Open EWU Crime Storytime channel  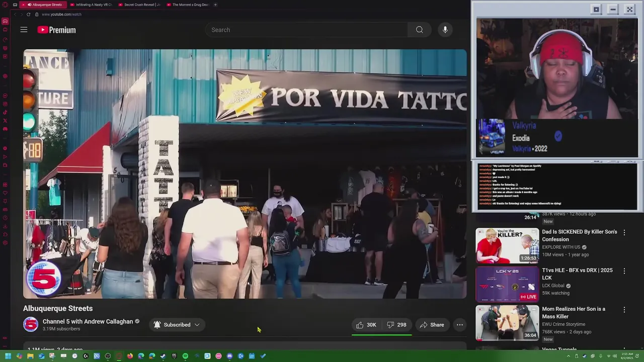tap(563, 324)
